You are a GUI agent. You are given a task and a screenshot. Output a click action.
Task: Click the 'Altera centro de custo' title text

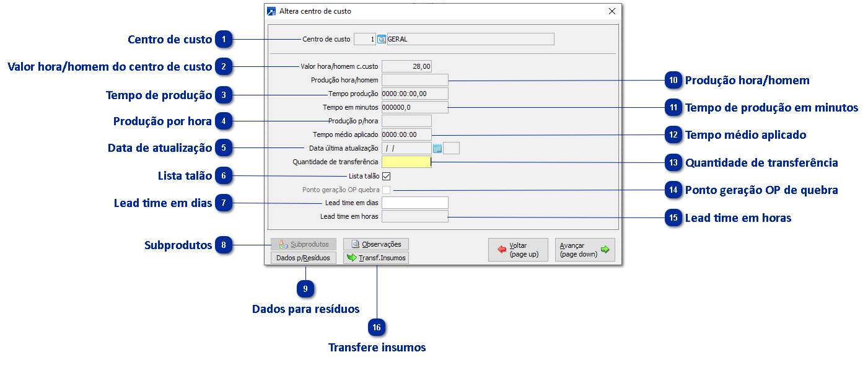(315, 11)
